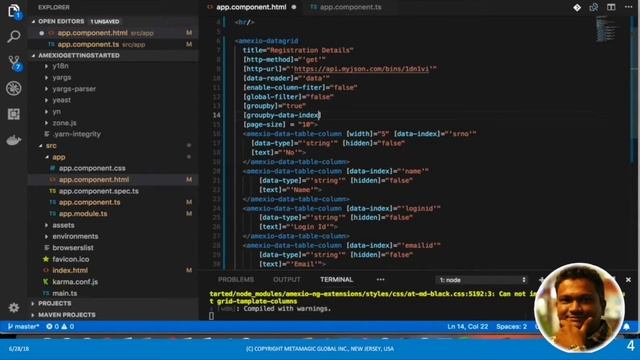Open the Extensions view icon

14,114
